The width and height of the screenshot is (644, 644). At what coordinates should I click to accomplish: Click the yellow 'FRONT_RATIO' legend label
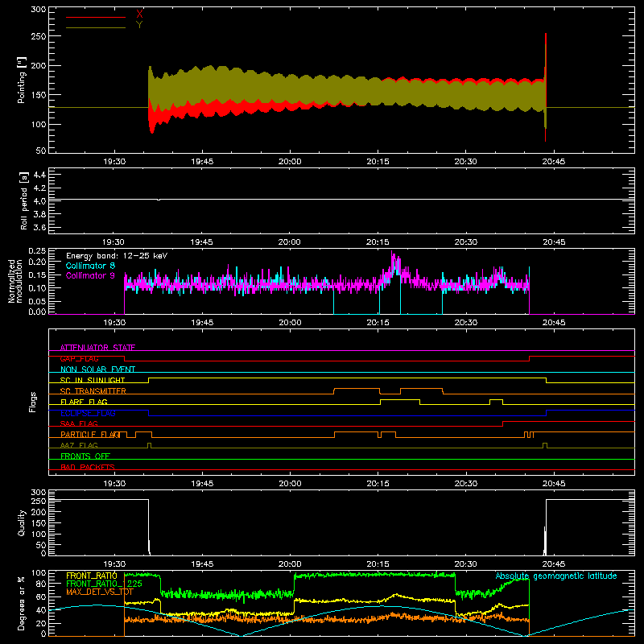tap(91, 576)
